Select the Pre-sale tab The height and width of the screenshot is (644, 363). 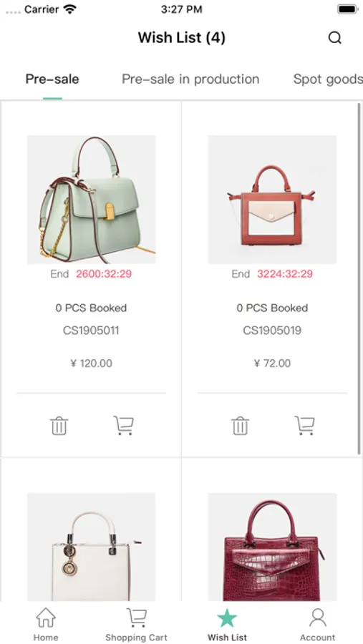click(x=52, y=79)
